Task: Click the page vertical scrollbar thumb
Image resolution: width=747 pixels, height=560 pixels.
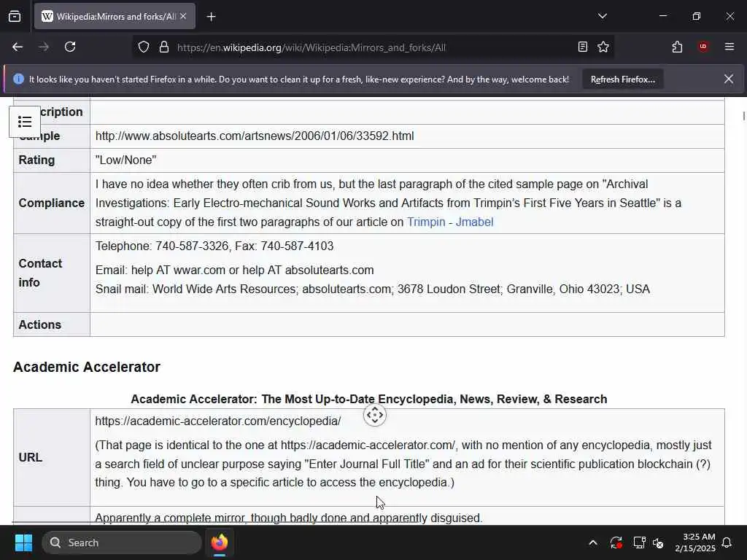Action: click(743, 116)
